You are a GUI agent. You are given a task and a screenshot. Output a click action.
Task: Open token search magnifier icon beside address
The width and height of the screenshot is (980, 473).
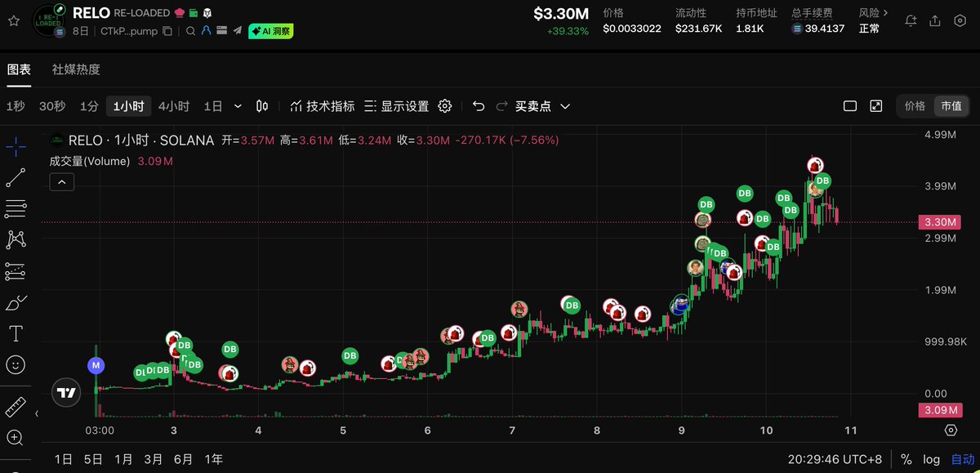pos(190,31)
